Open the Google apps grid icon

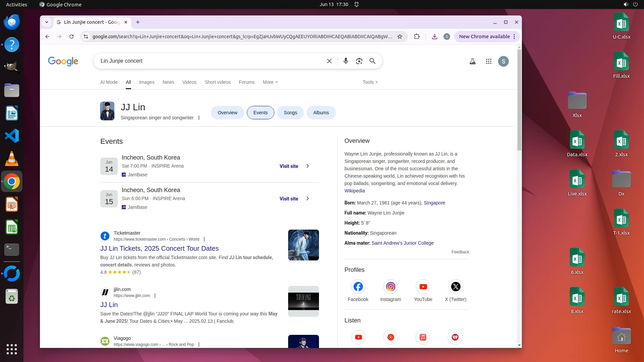tap(488, 61)
